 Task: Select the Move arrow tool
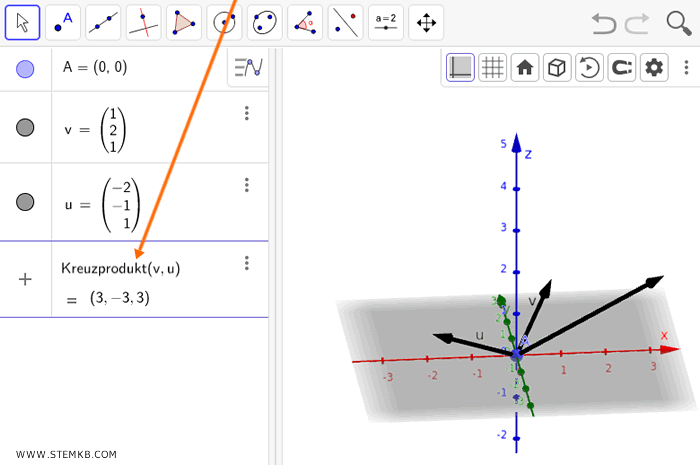(x=22, y=22)
